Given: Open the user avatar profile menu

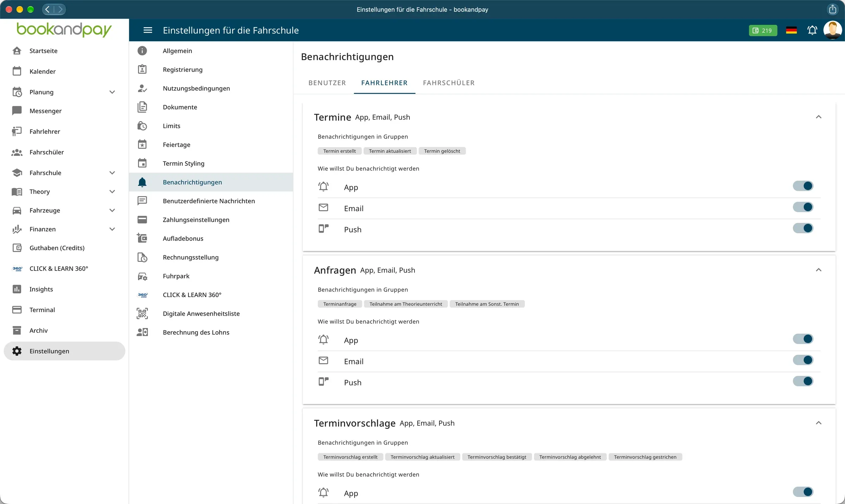Looking at the screenshot, I should pos(833,30).
